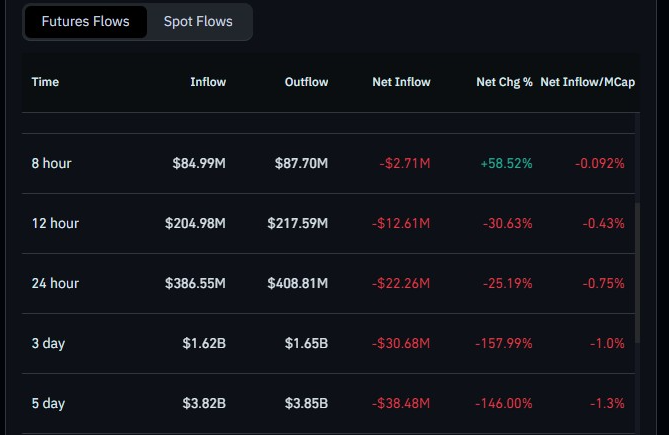Click the -$2.71M net inflow value
The width and height of the screenshot is (669, 435).
point(405,163)
